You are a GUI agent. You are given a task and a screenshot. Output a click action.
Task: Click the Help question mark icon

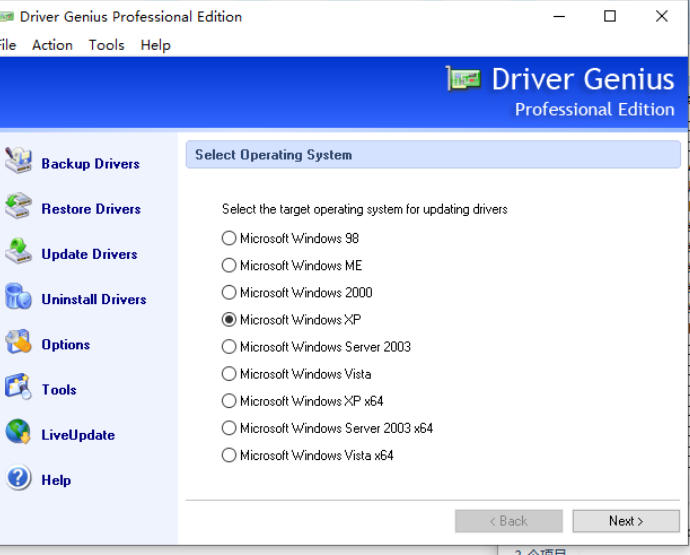[18, 479]
